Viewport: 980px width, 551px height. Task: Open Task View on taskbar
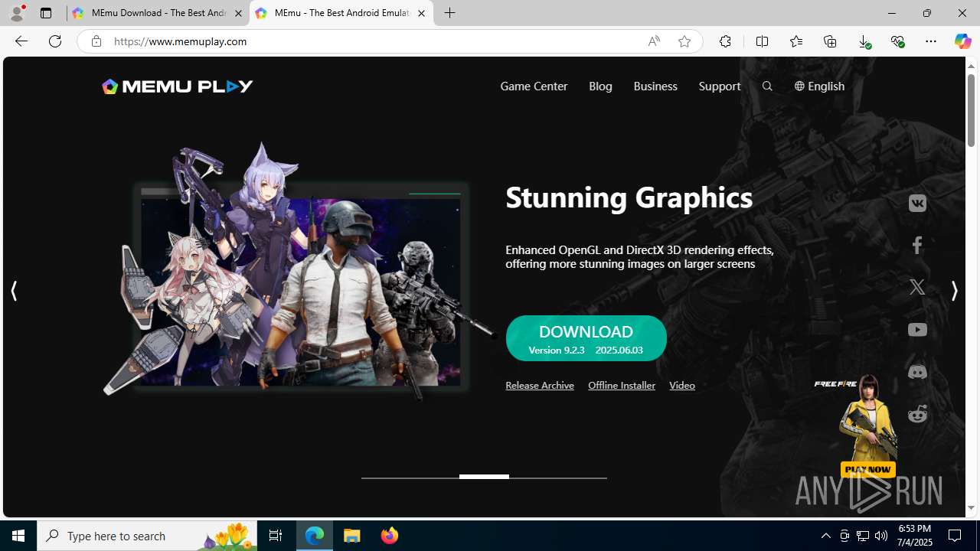point(276,536)
